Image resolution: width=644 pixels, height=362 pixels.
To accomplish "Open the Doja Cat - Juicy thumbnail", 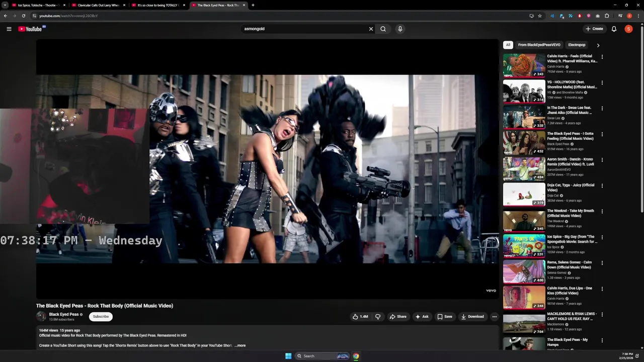I will 524,194.
